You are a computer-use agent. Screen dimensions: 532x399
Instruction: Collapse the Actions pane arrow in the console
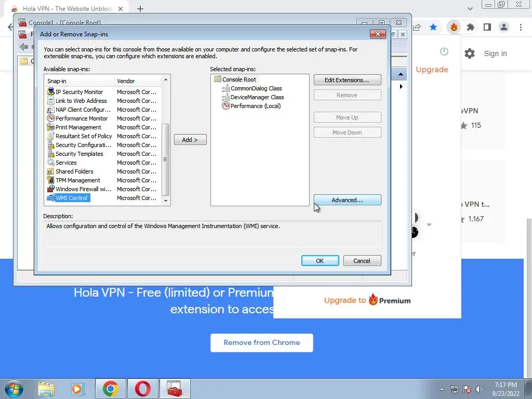[x=401, y=74]
